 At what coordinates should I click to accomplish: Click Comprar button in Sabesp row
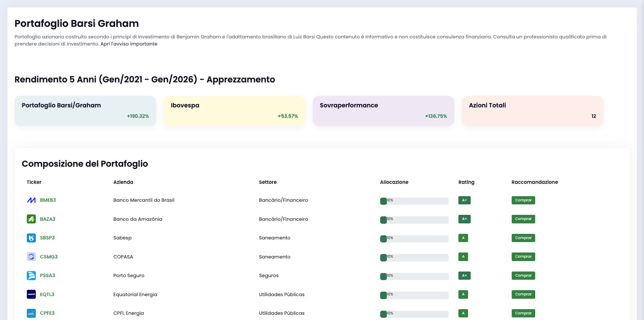tap(523, 238)
